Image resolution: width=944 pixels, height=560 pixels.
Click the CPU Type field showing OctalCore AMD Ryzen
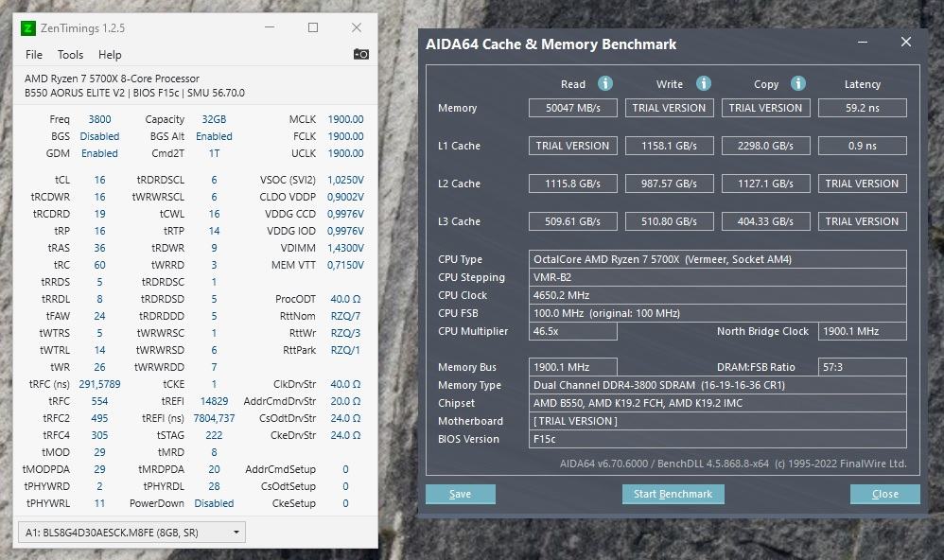(718, 259)
